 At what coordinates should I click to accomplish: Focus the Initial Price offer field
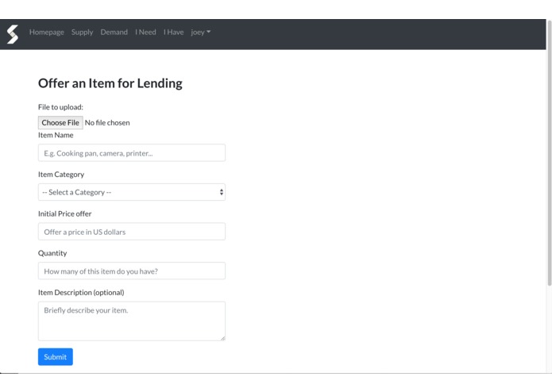pyautogui.click(x=132, y=232)
